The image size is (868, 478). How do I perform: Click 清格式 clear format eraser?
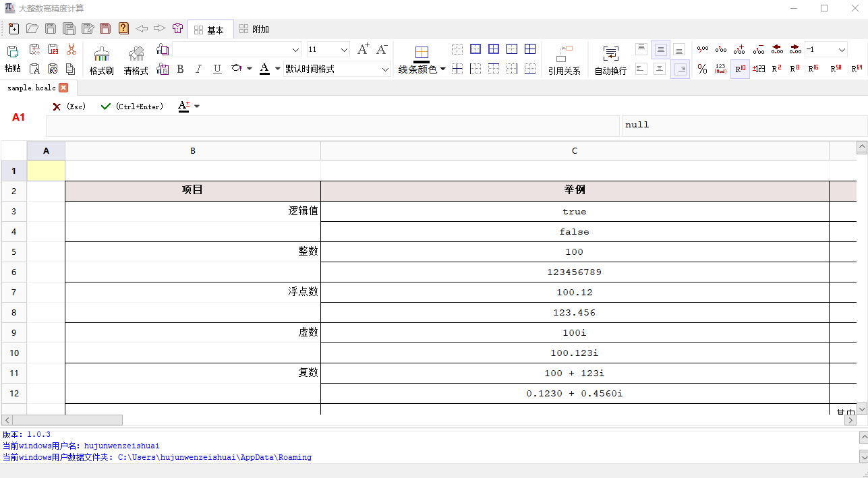[x=136, y=61]
